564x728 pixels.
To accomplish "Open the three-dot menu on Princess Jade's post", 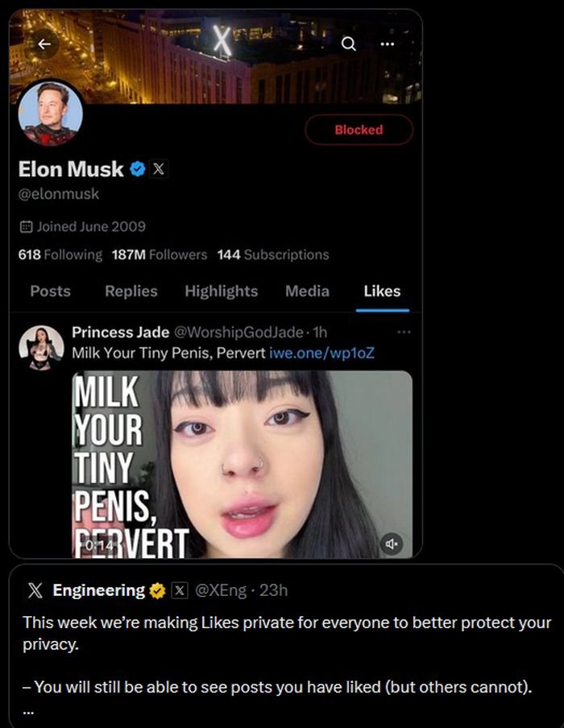I will tap(404, 332).
